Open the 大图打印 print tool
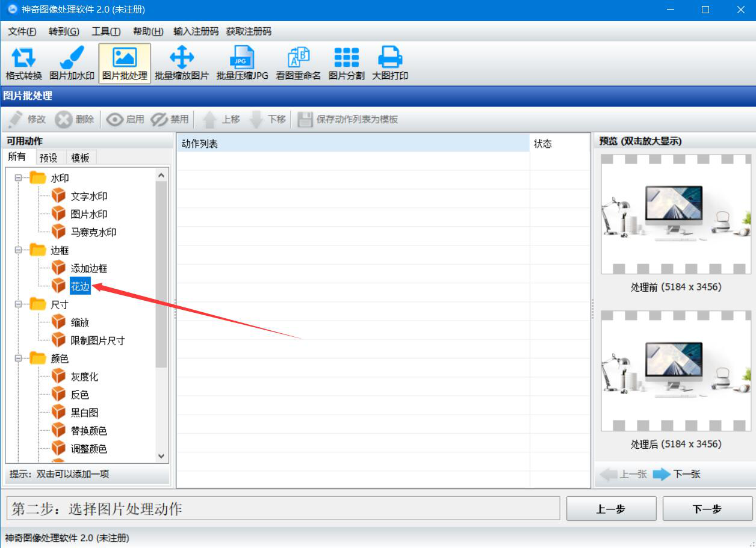756x548 pixels. click(389, 63)
